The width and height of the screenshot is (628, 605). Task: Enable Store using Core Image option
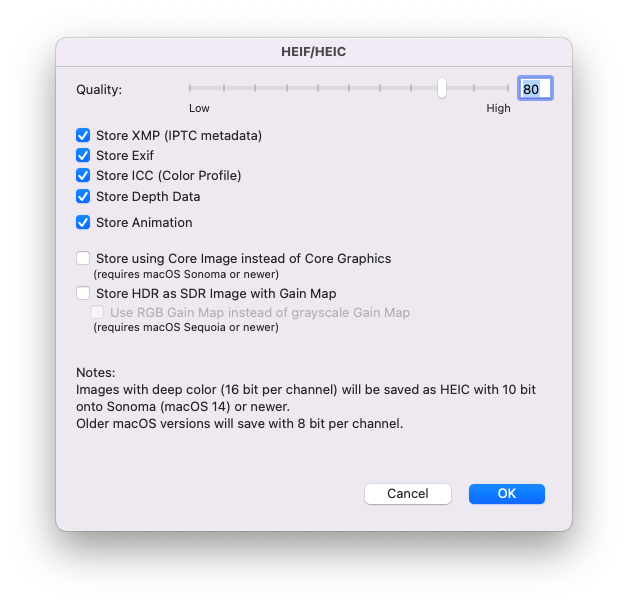[x=83, y=258]
